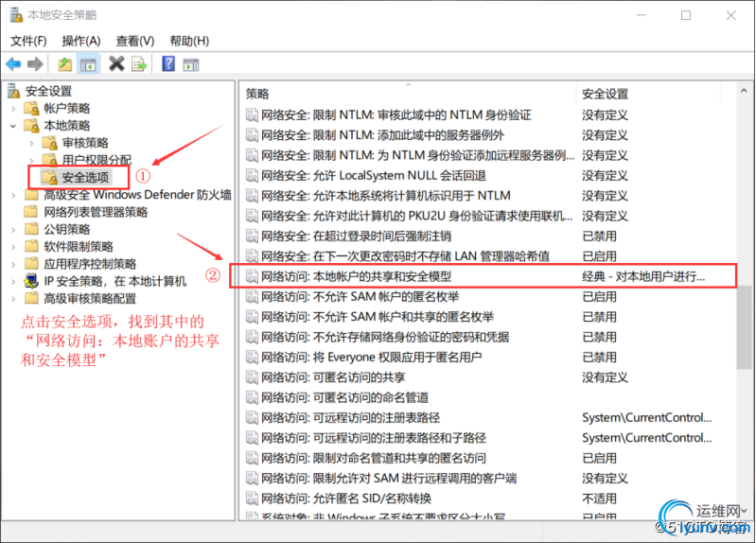Select policy 网络安全: 限制 NTLM: 添加此域中的服务器例外

click(382, 135)
